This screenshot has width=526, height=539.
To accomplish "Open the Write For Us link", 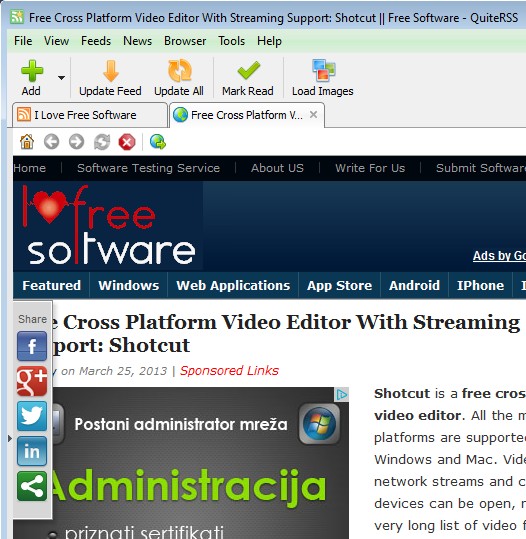I will pos(370,168).
